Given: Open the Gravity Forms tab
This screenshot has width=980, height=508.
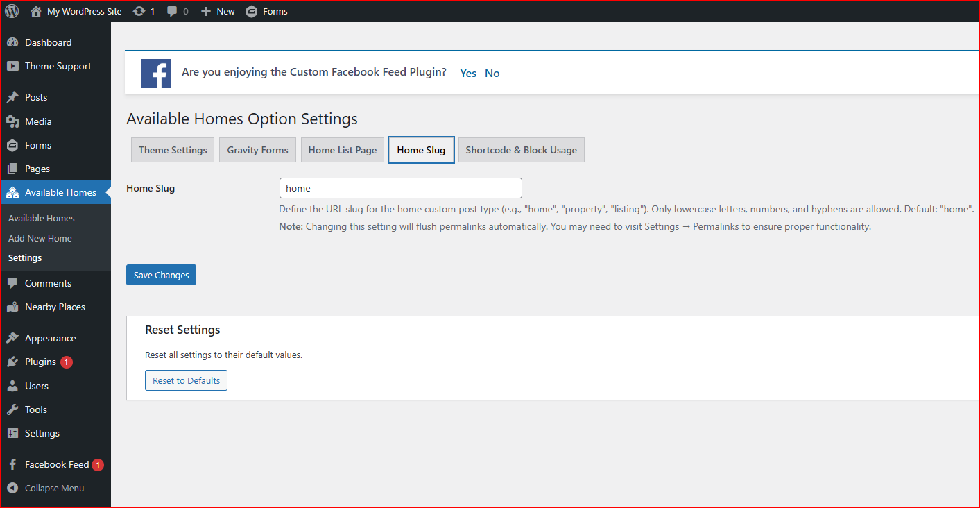Looking at the screenshot, I should [x=258, y=150].
